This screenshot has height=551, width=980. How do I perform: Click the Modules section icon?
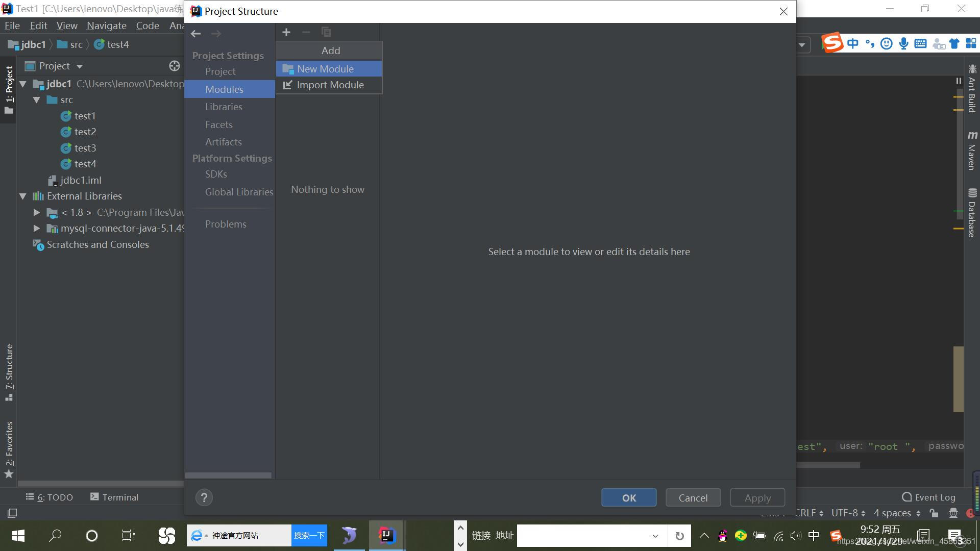pos(224,89)
